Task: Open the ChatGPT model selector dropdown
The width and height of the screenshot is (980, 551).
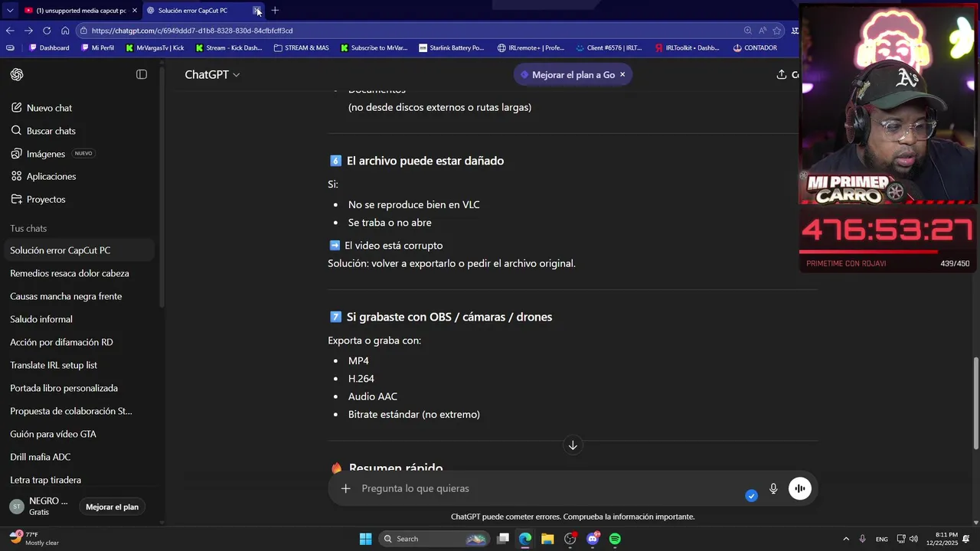Action: (212, 74)
